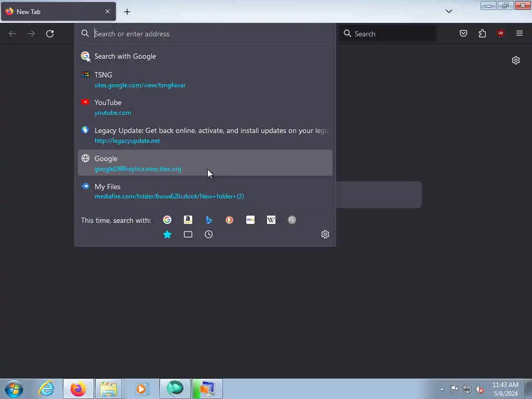The width and height of the screenshot is (532, 399).
Task: Open search settings gear in dropdown
Action: click(x=325, y=234)
